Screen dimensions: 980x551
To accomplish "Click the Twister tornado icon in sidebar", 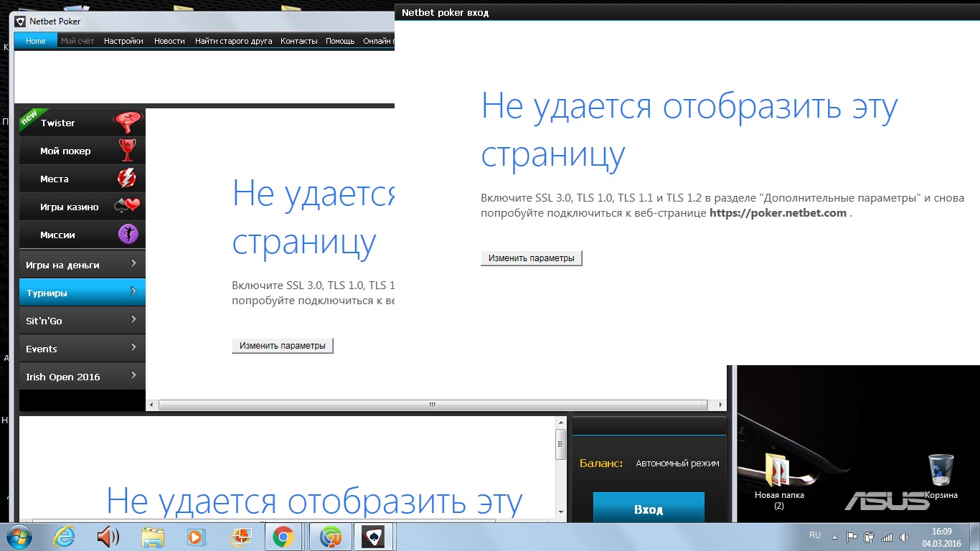I will coord(128,123).
